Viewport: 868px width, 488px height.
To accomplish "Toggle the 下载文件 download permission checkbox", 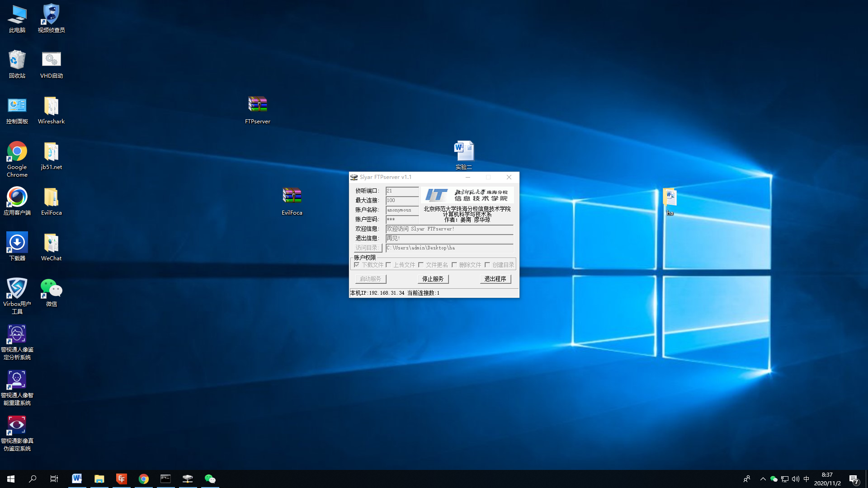I will coord(357,265).
